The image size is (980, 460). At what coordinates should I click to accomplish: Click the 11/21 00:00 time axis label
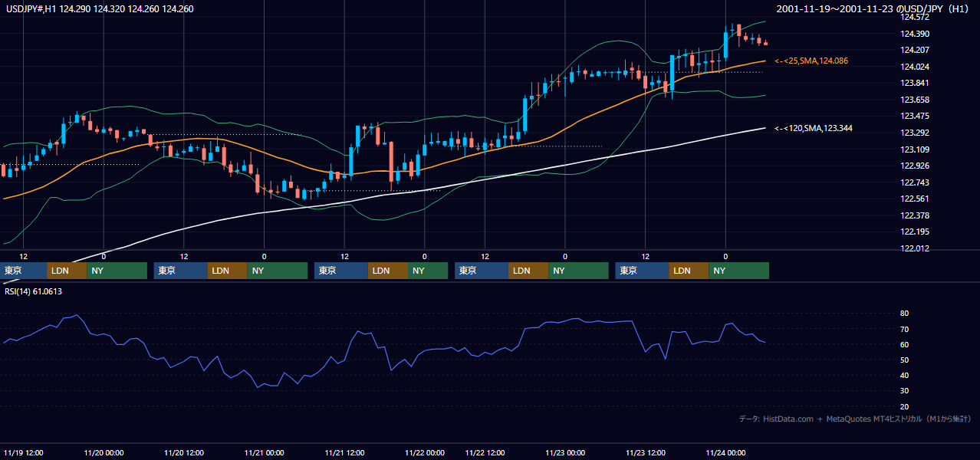(x=265, y=452)
